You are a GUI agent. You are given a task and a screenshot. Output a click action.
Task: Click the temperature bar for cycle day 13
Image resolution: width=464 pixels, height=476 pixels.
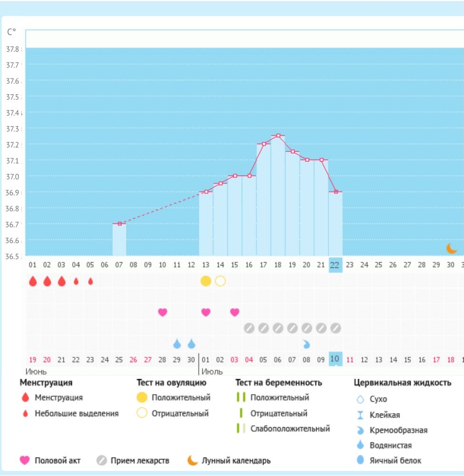pos(206,224)
